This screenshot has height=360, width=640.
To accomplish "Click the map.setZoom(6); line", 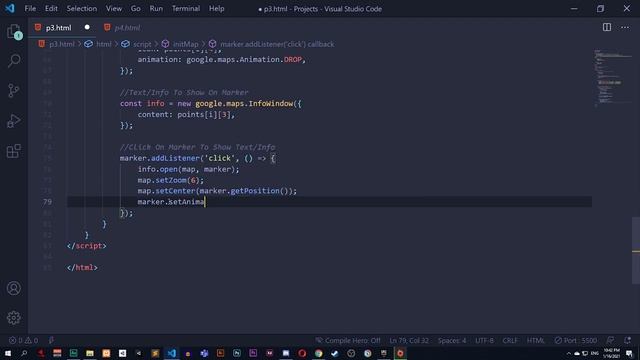I will tap(171, 180).
